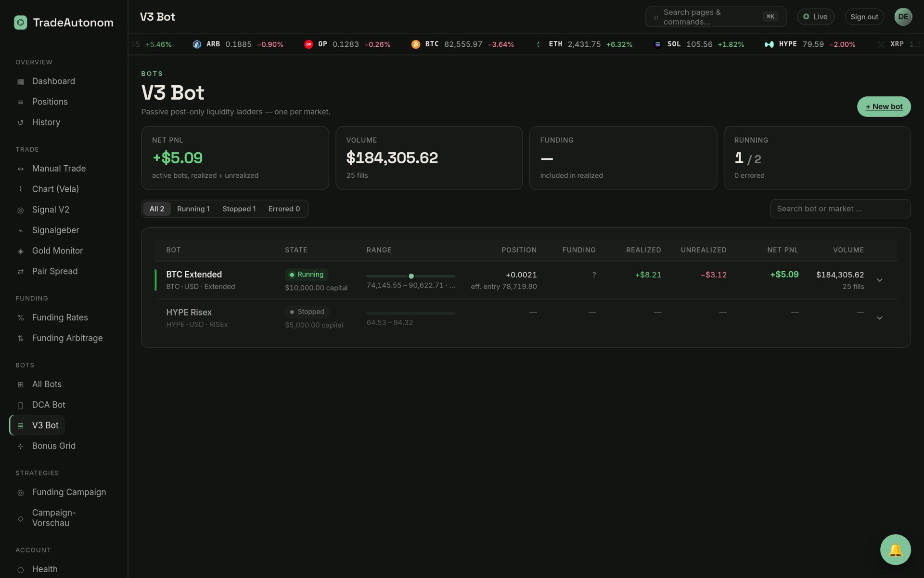This screenshot has width=924, height=578.
Task: Click the Chart (Vela) icon
Action: tap(20, 189)
